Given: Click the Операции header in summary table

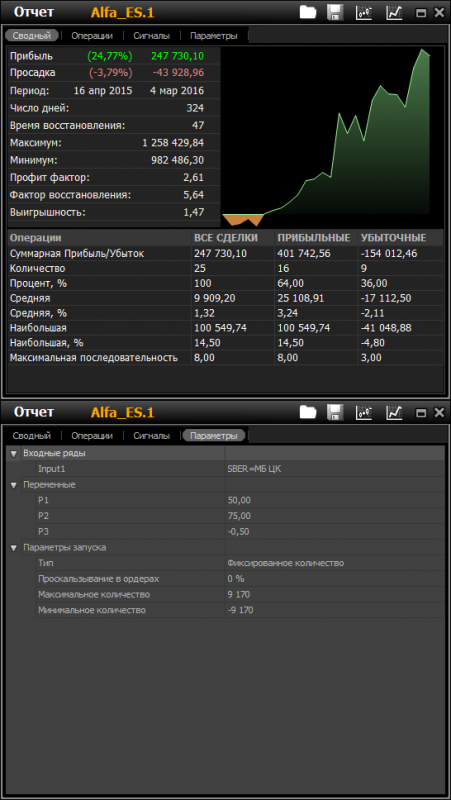Looking at the screenshot, I should coord(36,238).
